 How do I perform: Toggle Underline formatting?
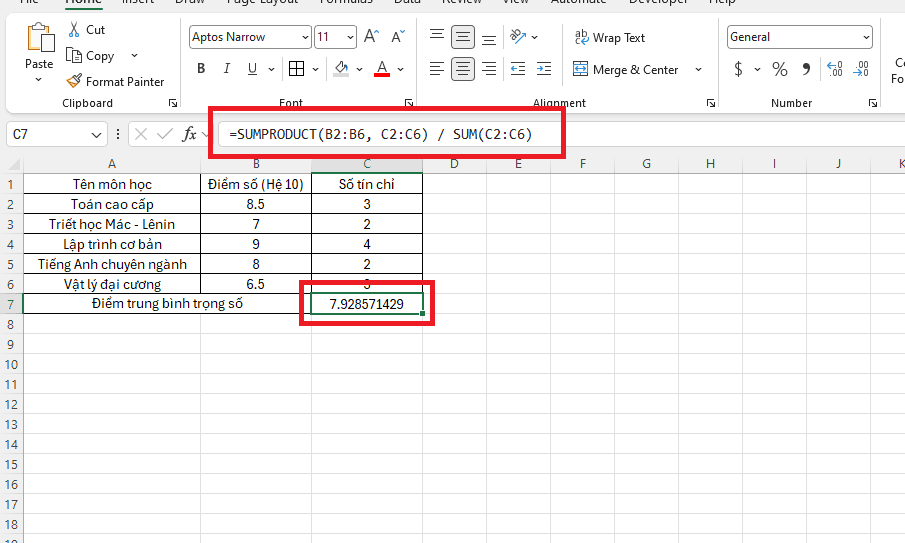[252, 69]
